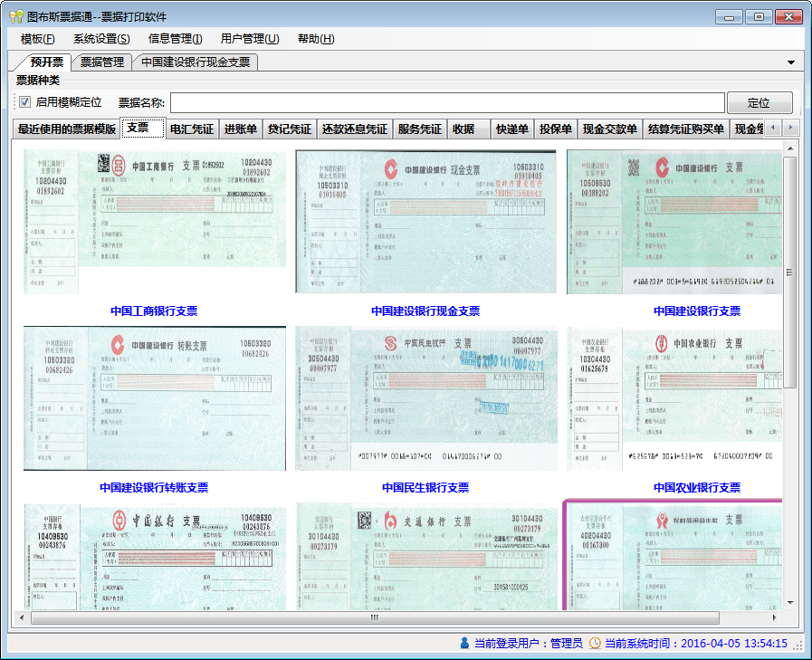The height and width of the screenshot is (660, 812).
Task: Click the user icon in status bar
Action: [x=464, y=643]
